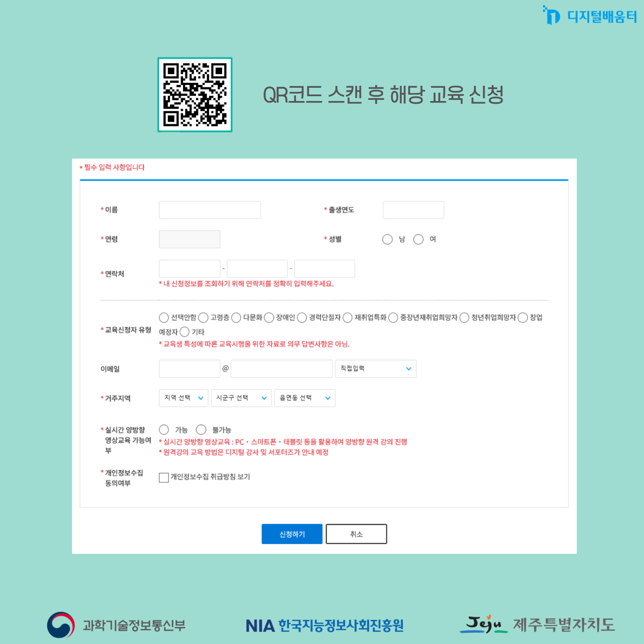Click the Jeju 제주특별자치도 logo

537,625
